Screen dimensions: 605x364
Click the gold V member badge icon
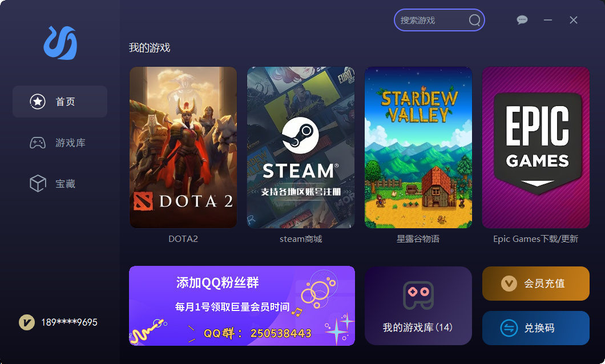[27, 322]
